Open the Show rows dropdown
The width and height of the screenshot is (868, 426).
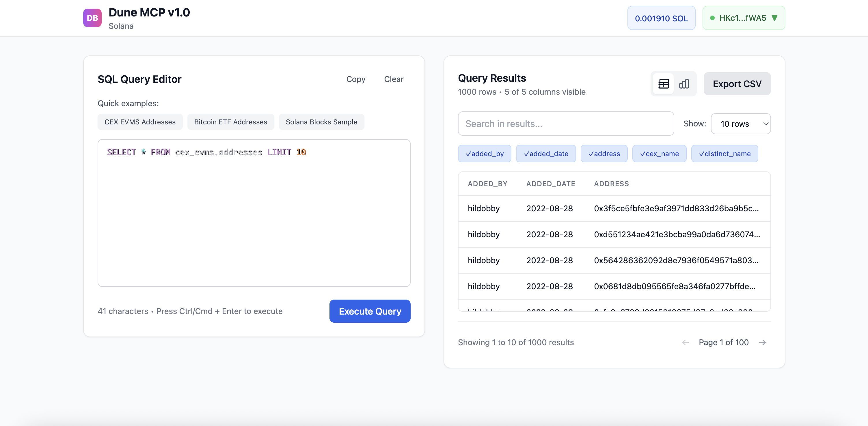click(740, 124)
